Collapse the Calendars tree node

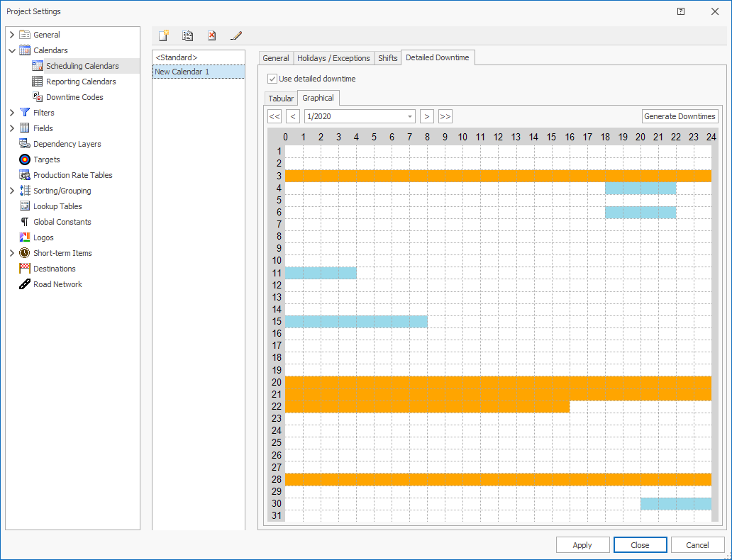pos(12,50)
